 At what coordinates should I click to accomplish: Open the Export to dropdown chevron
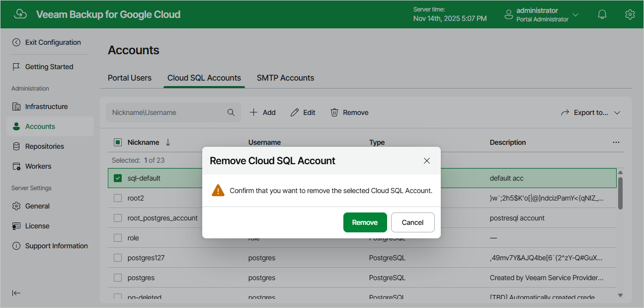pos(617,113)
